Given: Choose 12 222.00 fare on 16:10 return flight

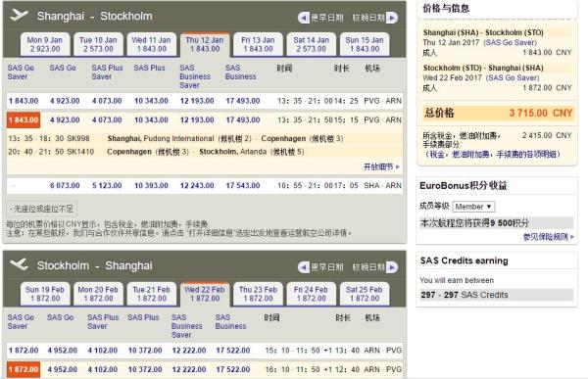Looking at the screenshot, I should (x=189, y=369).
